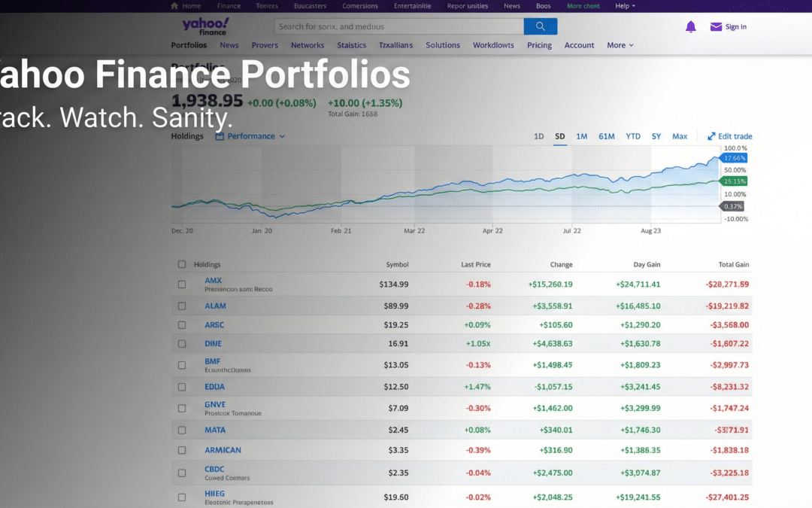Open the Tzxallians nav item
Screen dimensions: 812x508
pyautogui.click(x=395, y=45)
